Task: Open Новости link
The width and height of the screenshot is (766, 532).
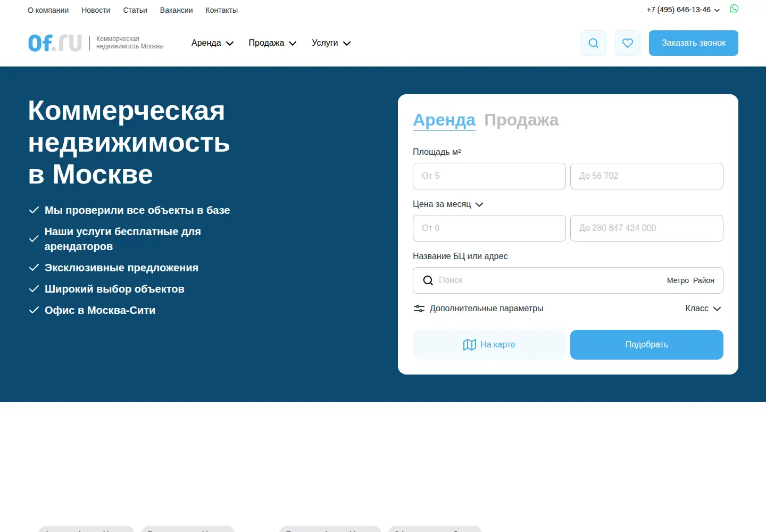Action: coord(96,10)
